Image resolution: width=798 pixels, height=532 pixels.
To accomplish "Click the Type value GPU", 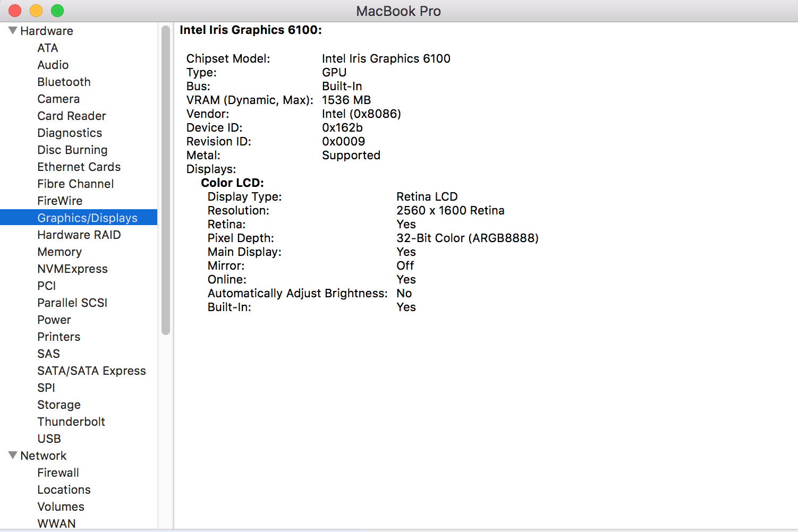I will [334, 72].
